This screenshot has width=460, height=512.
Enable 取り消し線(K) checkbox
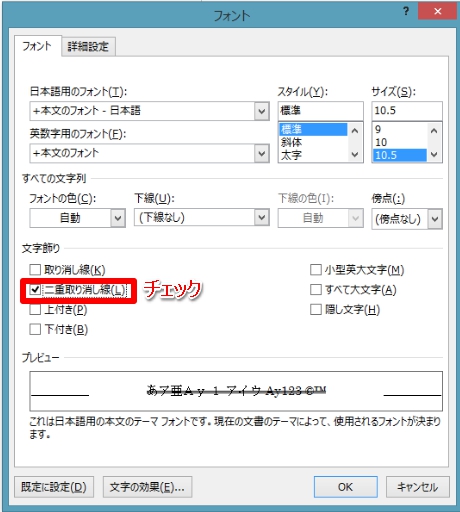click(35, 269)
